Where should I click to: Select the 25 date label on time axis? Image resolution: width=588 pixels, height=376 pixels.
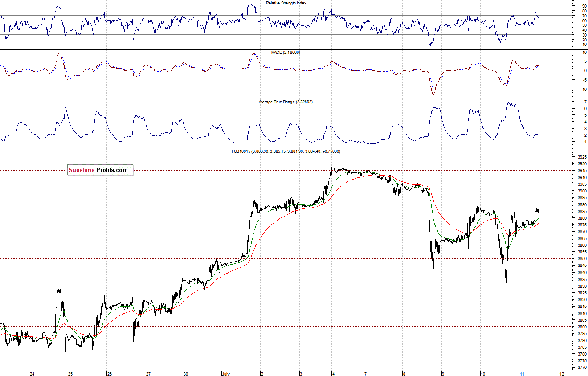[70, 373]
